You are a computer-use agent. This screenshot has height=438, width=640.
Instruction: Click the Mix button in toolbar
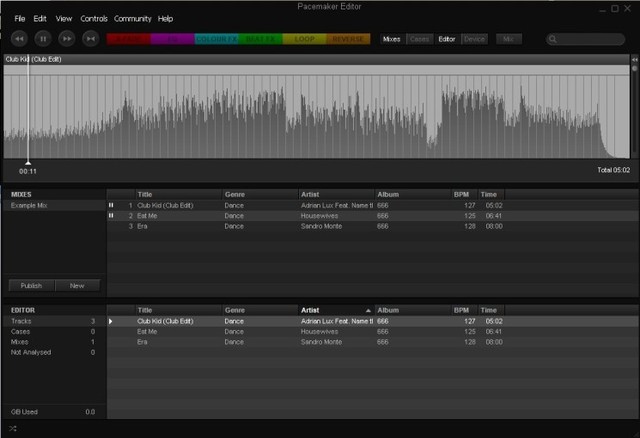509,39
